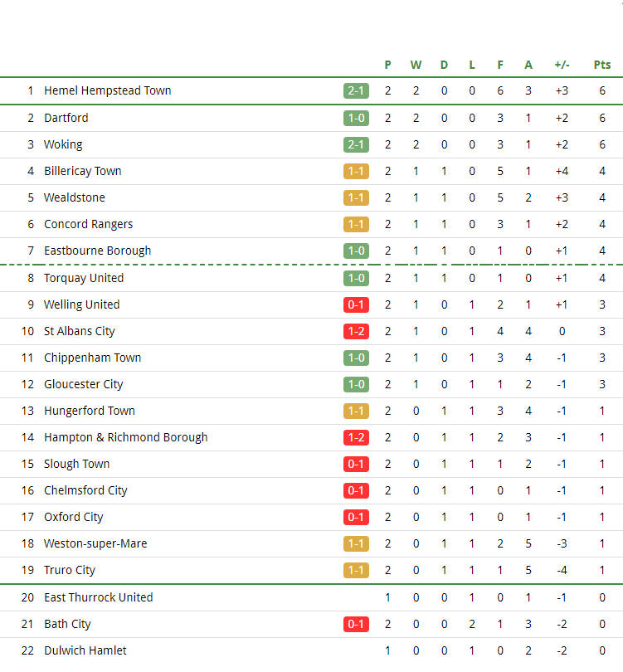
Task: Click Hemel Hempstead Town's 2-1 result badge
Action: click(356, 91)
